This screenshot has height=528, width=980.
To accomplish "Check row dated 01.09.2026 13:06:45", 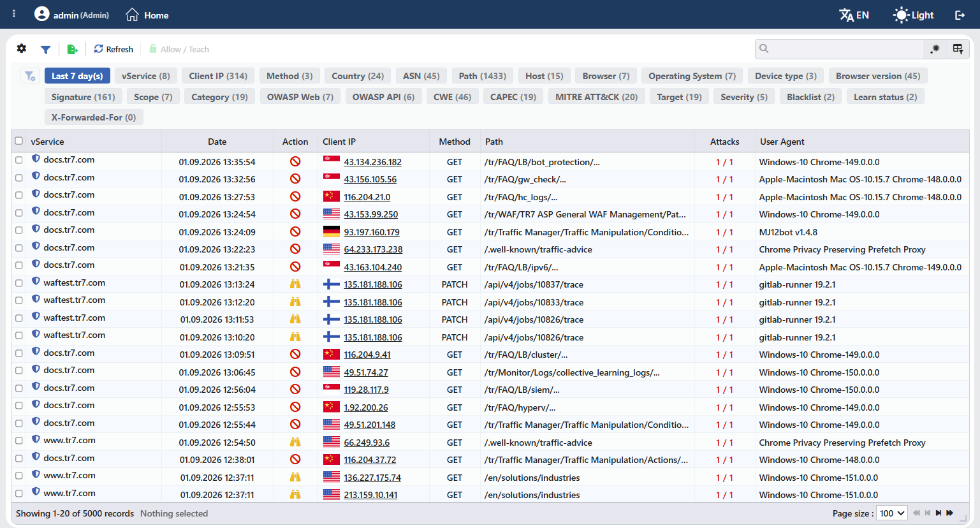I will click(x=19, y=370).
